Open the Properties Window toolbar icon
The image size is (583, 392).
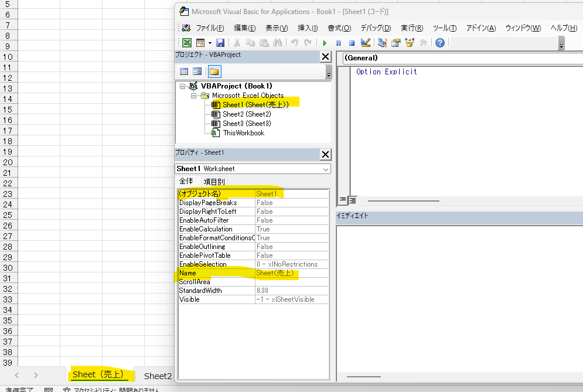coord(396,43)
